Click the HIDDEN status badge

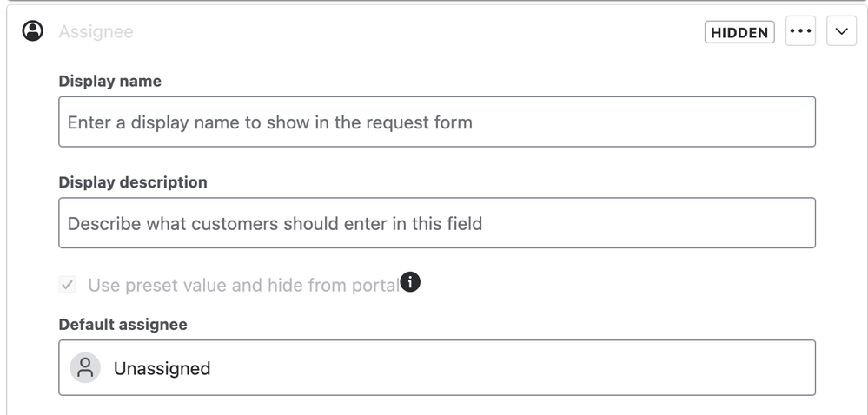point(739,32)
